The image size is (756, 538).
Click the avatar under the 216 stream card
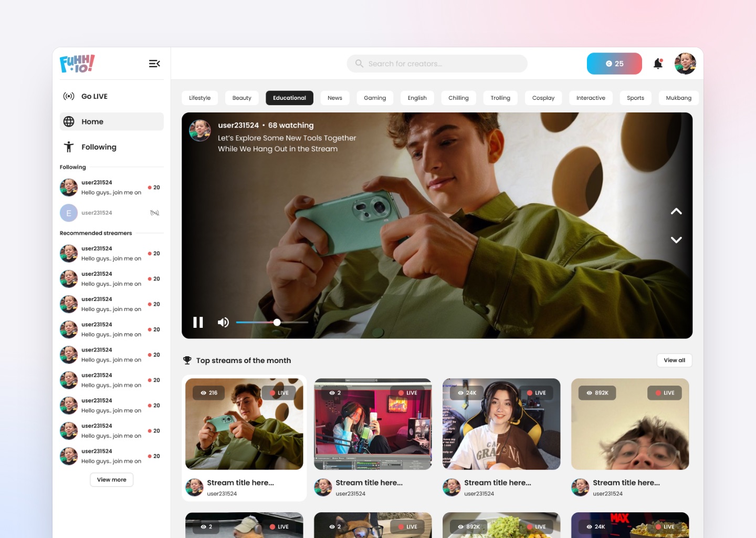(194, 487)
